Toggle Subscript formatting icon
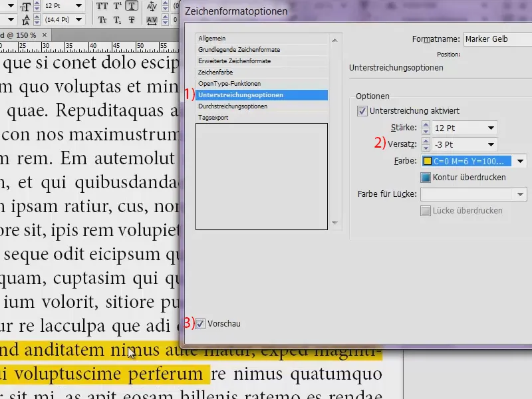This screenshot has width=532, height=399. pyautogui.click(x=117, y=20)
